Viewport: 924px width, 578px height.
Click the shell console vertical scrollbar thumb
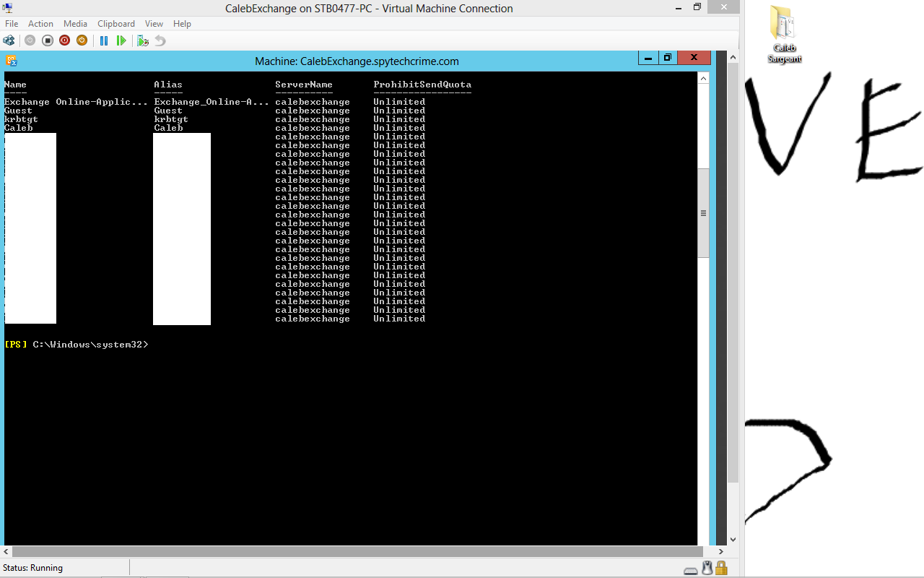point(704,213)
